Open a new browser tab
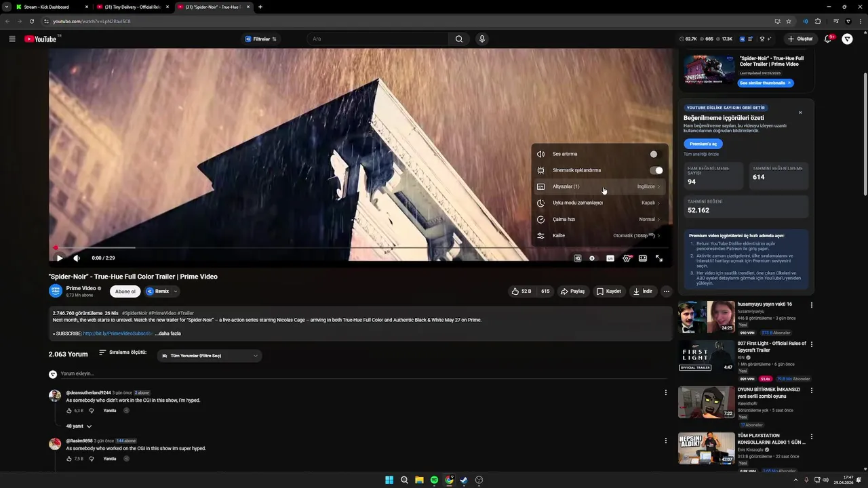The width and height of the screenshot is (868, 488). (x=260, y=7)
